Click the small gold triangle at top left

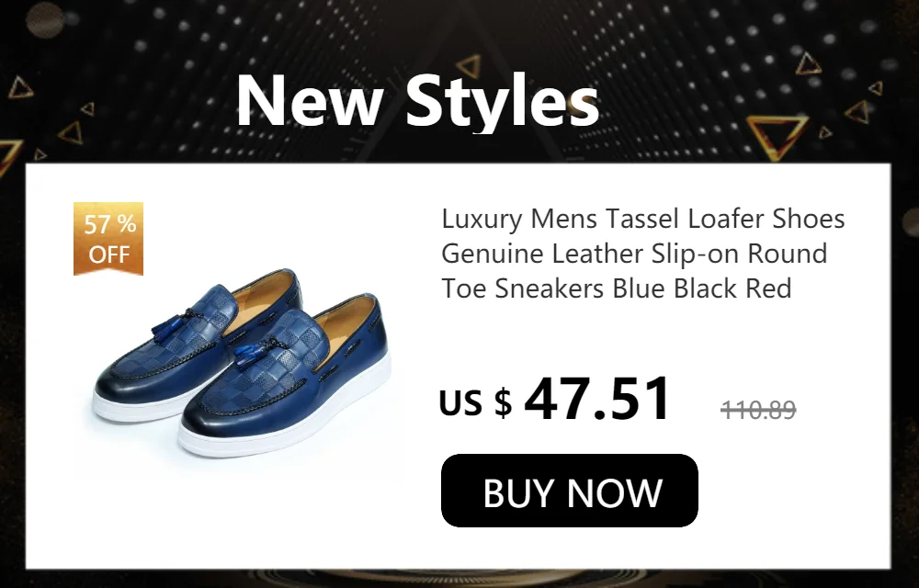click(20, 87)
